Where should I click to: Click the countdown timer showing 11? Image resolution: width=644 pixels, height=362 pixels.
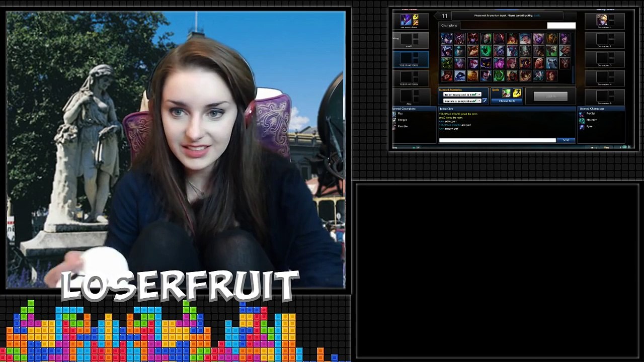click(x=444, y=16)
